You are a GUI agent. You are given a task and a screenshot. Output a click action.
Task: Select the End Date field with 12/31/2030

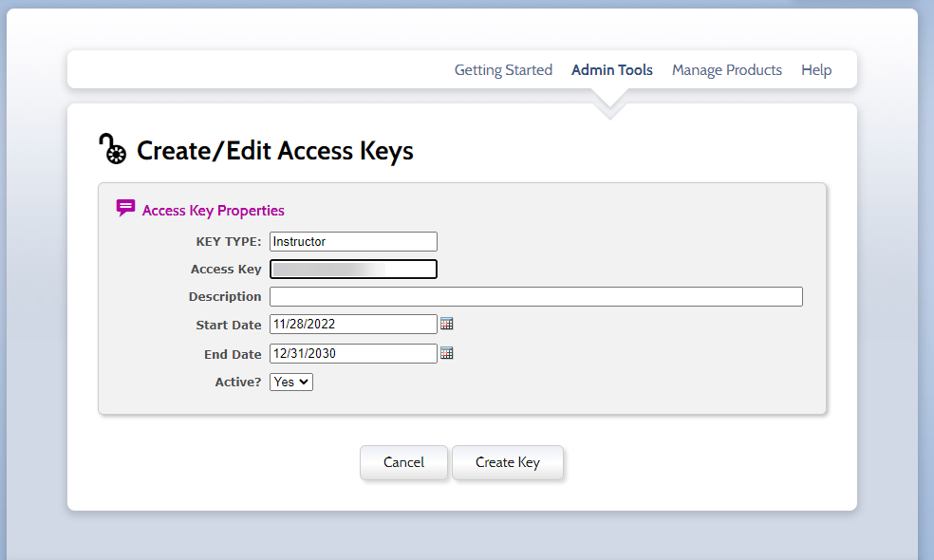353,353
